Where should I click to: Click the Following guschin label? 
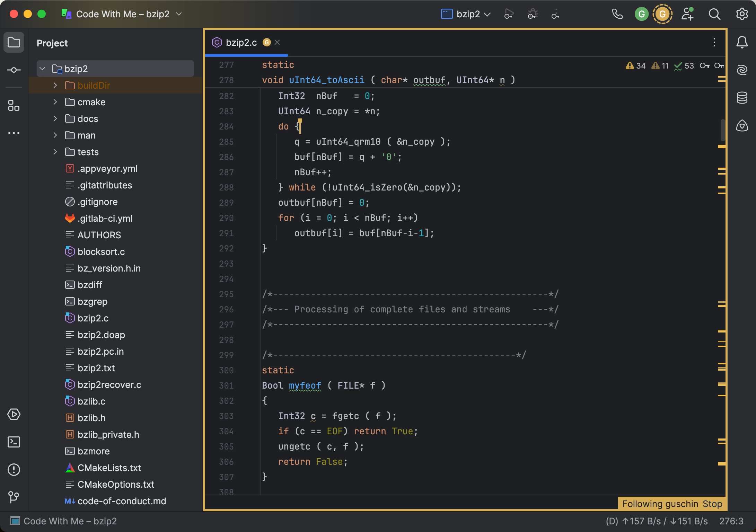coord(660,504)
